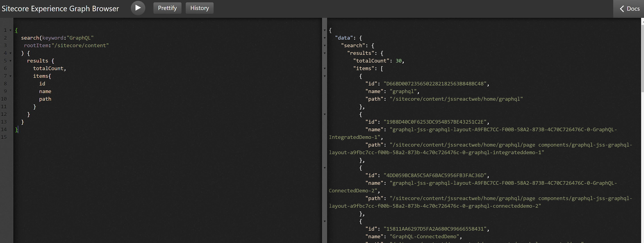Fold the results block at query line 5

[10, 61]
